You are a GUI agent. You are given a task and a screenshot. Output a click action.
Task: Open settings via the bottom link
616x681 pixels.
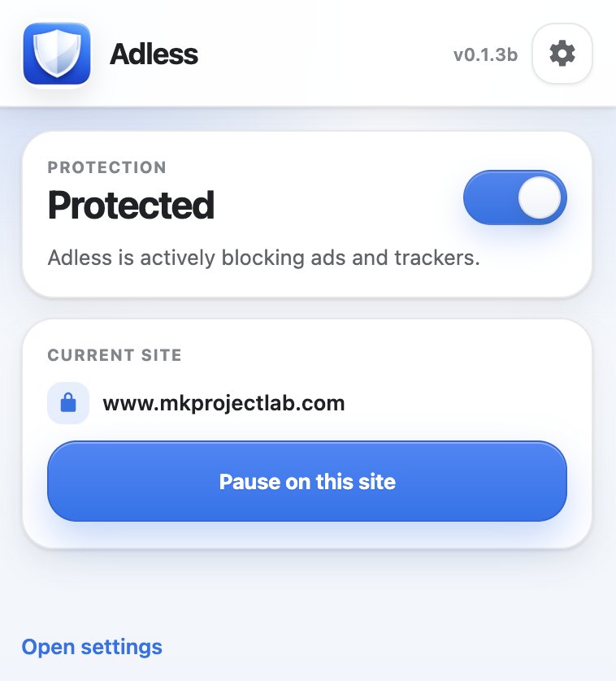click(x=91, y=647)
